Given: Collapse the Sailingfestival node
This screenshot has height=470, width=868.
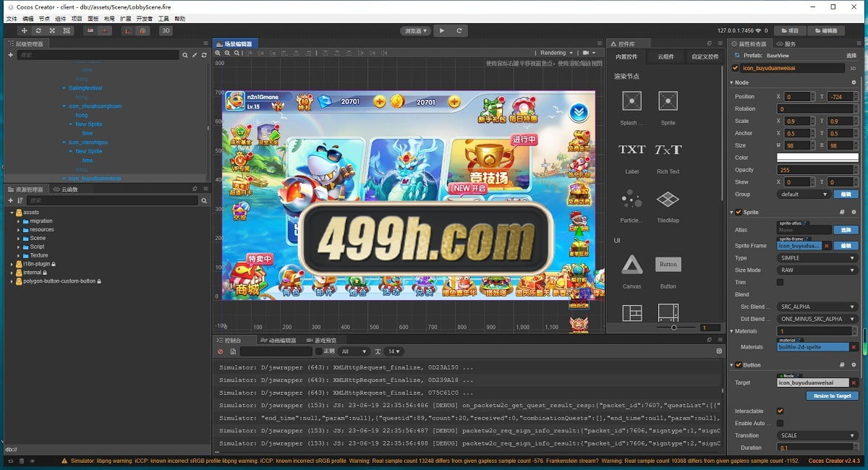Looking at the screenshot, I should tap(64, 87).
